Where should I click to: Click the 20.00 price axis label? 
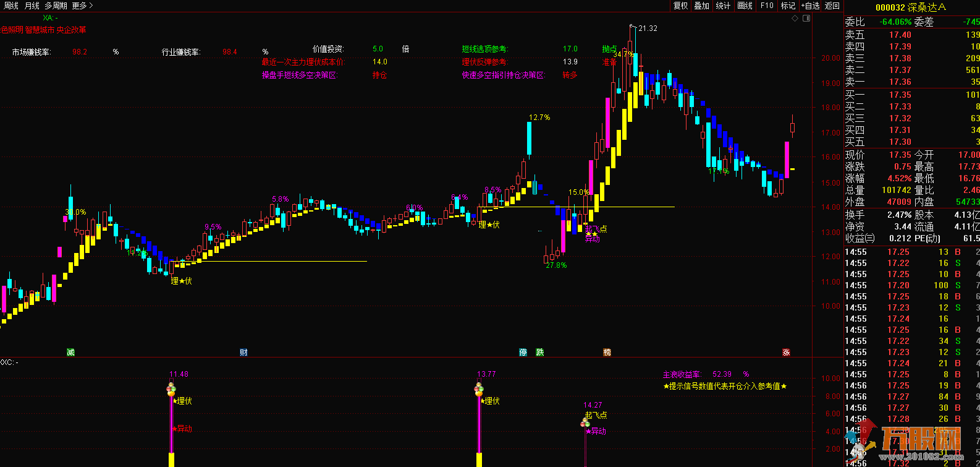[831, 58]
